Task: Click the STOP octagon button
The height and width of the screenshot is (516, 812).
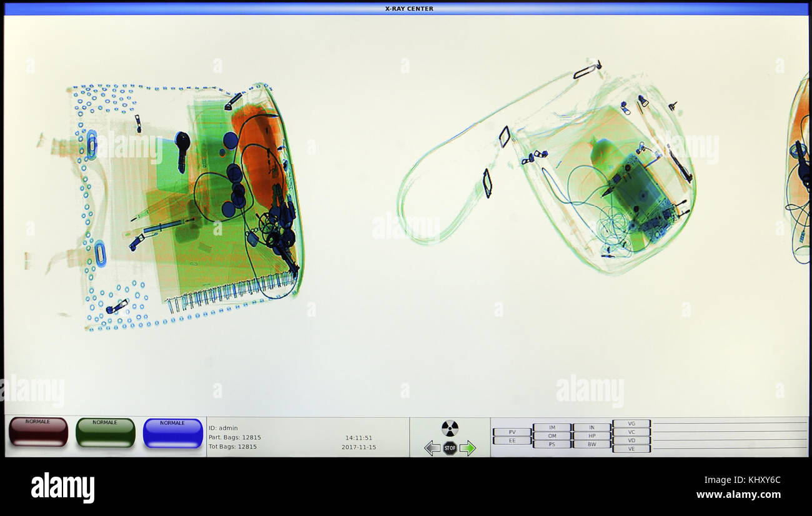Action: [x=450, y=448]
